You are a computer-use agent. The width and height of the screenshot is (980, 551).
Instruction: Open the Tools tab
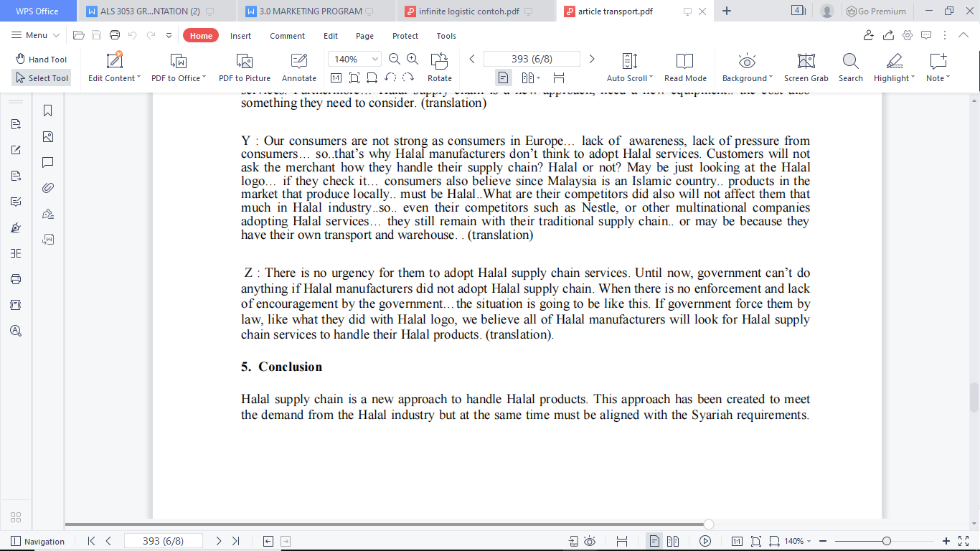446,36
